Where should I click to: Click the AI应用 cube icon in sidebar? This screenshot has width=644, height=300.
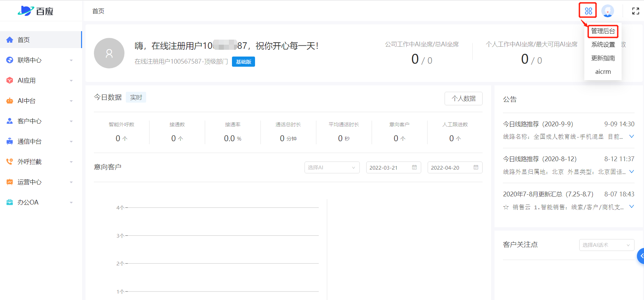pyautogui.click(x=10, y=81)
